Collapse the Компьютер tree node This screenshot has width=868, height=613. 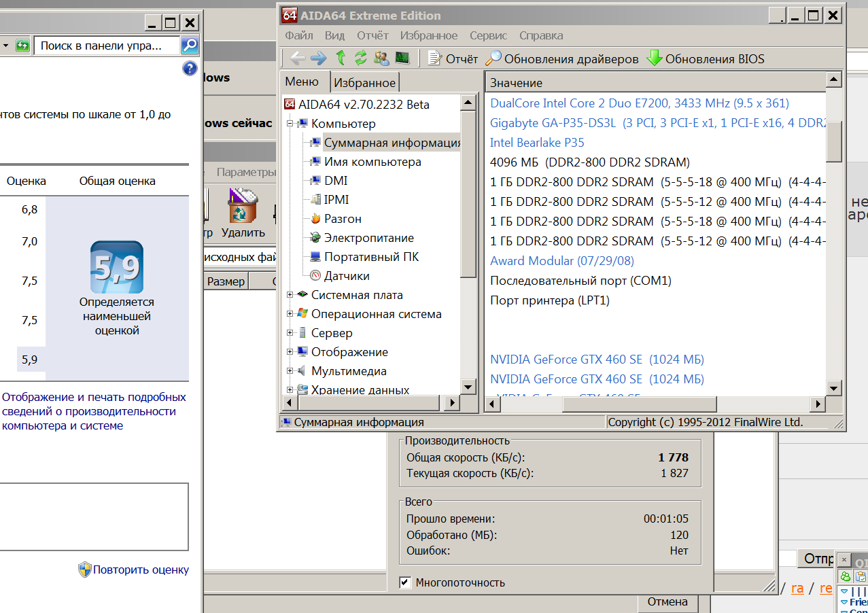(x=290, y=124)
